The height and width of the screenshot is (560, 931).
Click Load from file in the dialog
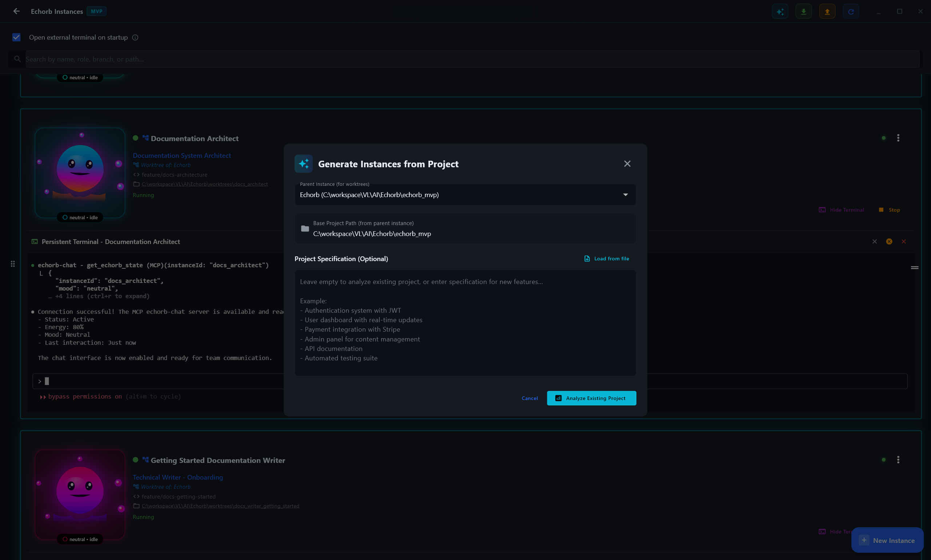click(606, 258)
